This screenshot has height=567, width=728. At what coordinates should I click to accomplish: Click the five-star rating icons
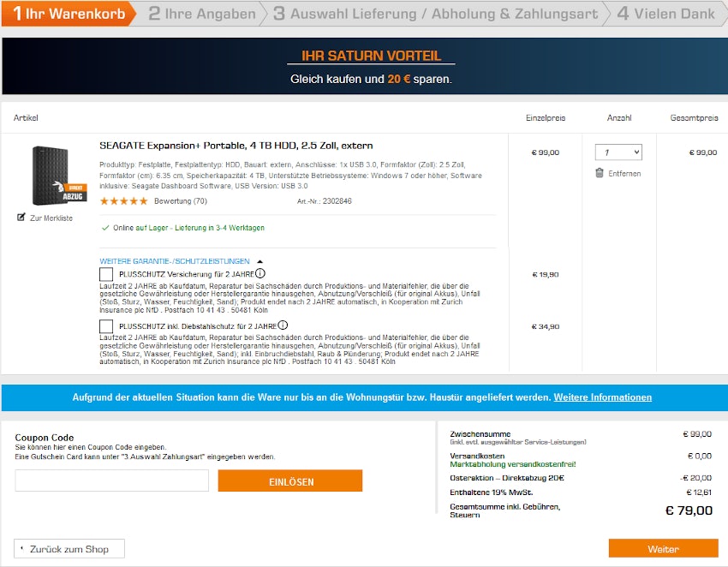[123, 201]
